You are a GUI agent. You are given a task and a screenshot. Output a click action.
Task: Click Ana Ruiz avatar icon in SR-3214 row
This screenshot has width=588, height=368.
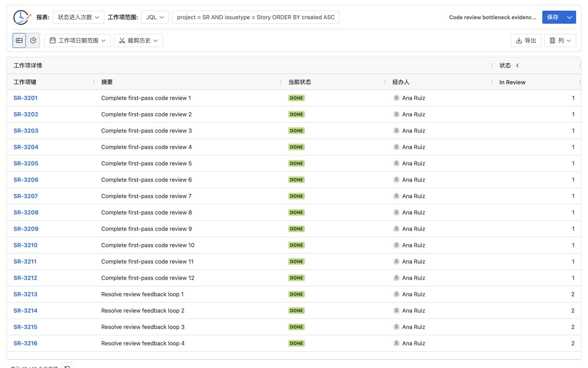coord(396,311)
